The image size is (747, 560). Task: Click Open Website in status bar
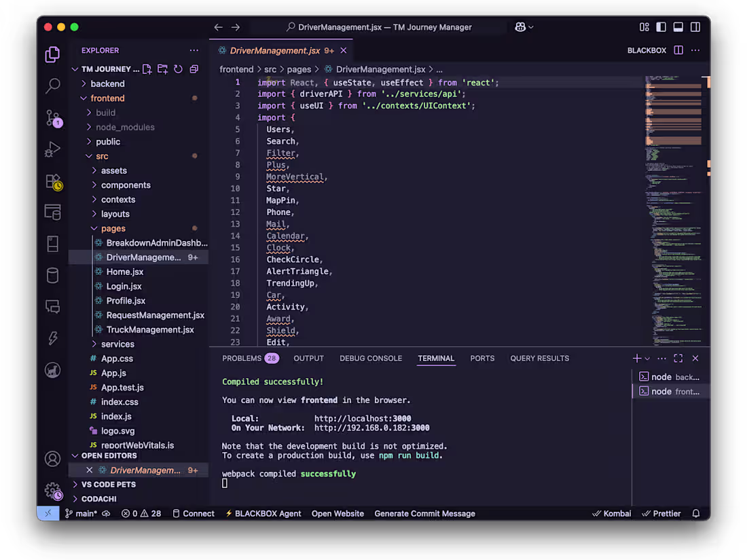click(x=338, y=514)
